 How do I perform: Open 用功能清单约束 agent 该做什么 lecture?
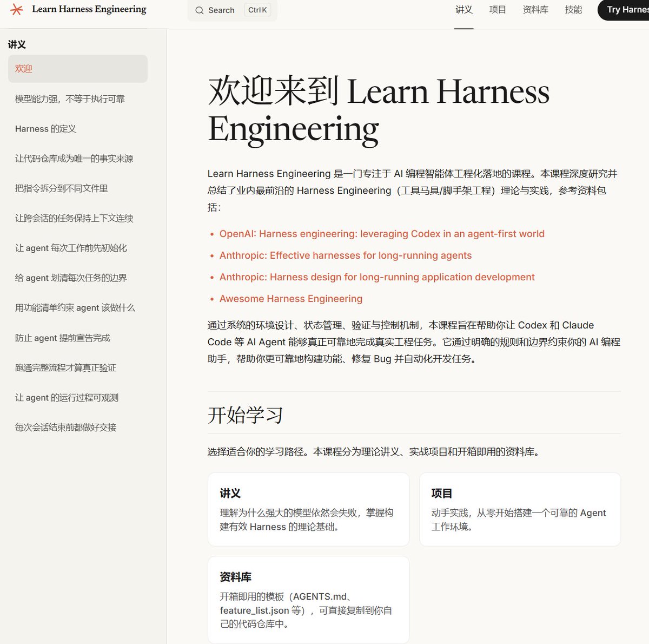point(75,307)
